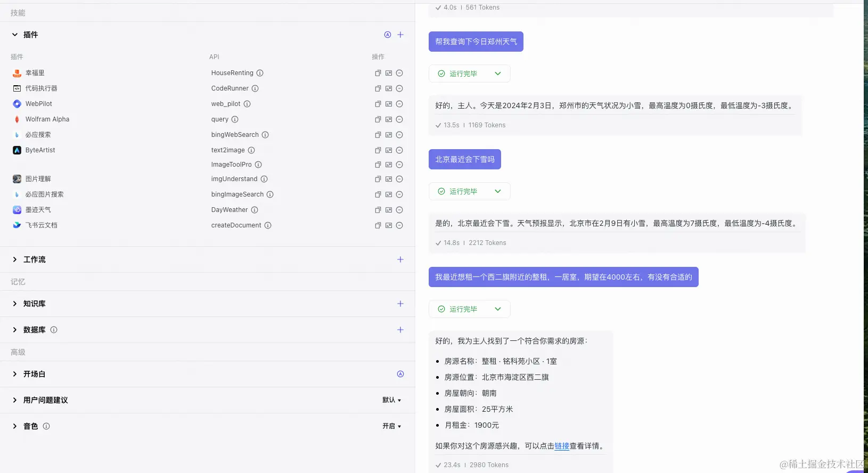This screenshot has width=868, height=473.
Task: Remove the HouseRenting plugin
Action: (399, 73)
